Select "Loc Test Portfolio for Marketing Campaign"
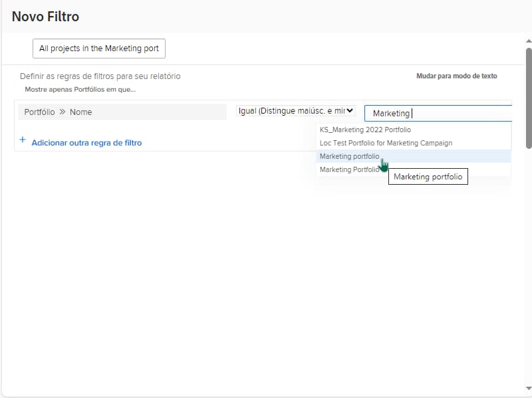 click(x=384, y=143)
